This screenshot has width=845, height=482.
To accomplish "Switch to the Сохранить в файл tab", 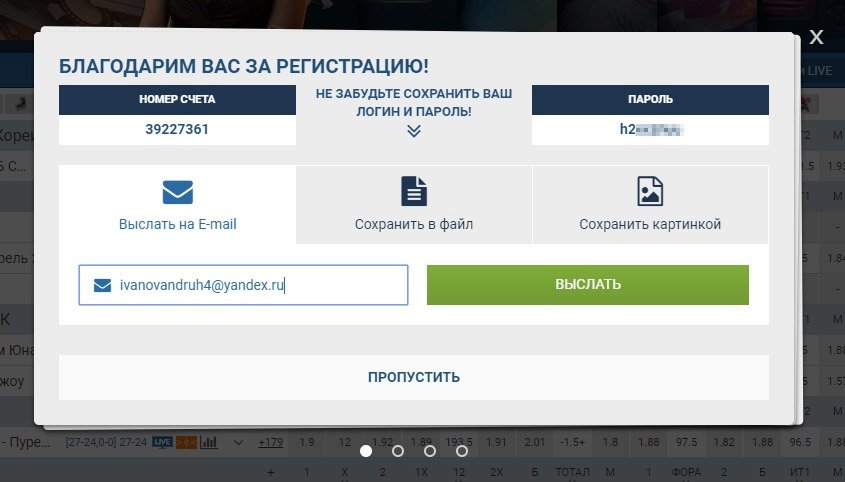I will 414,205.
